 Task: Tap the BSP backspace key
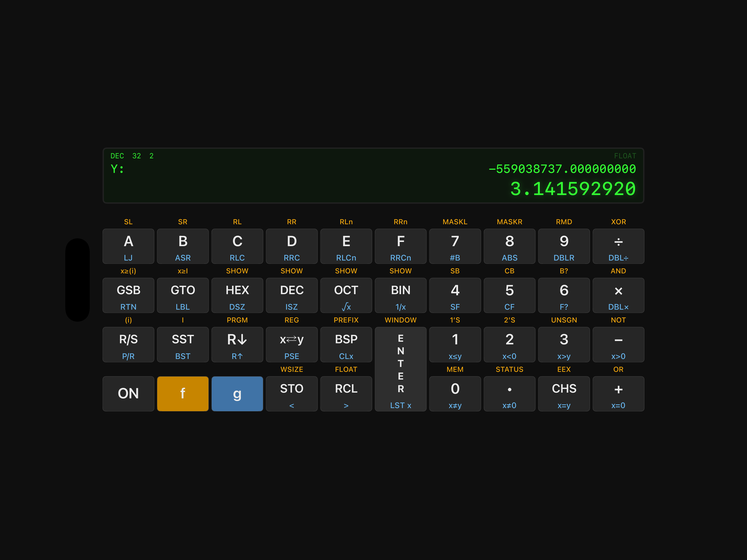pyautogui.click(x=346, y=345)
